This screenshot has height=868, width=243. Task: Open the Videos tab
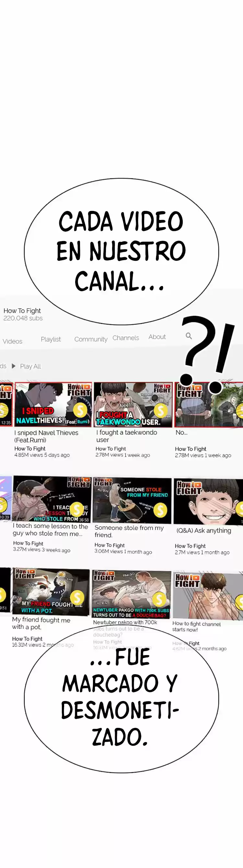click(13, 341)
